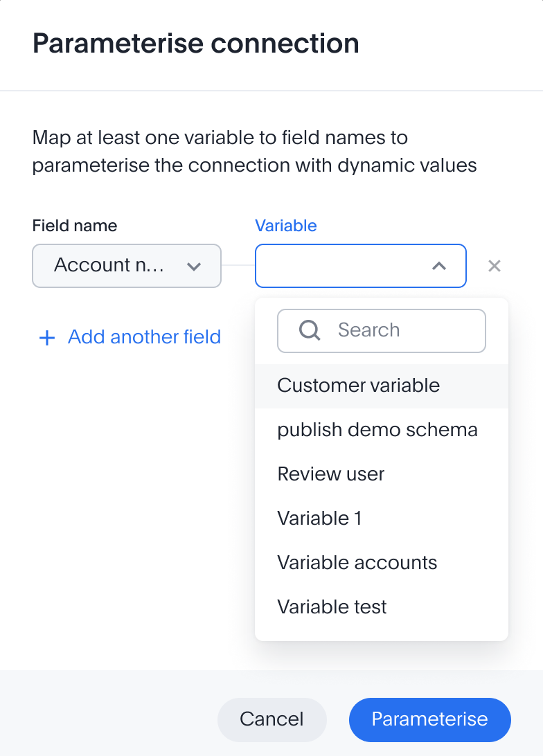Click the blue Variable label
543x756 pixels.
click(286, 226)
